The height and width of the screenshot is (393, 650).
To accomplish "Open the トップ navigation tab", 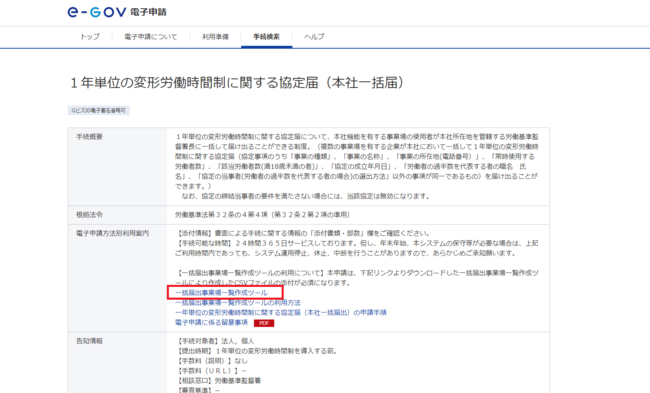I will coord(90,37).
